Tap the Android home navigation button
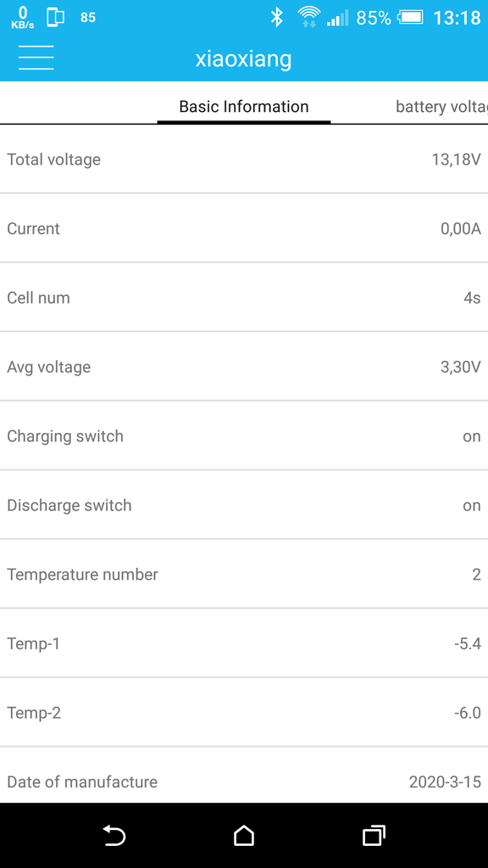Image resolution: width=488 pixels, height=868 pixels. 243,835
